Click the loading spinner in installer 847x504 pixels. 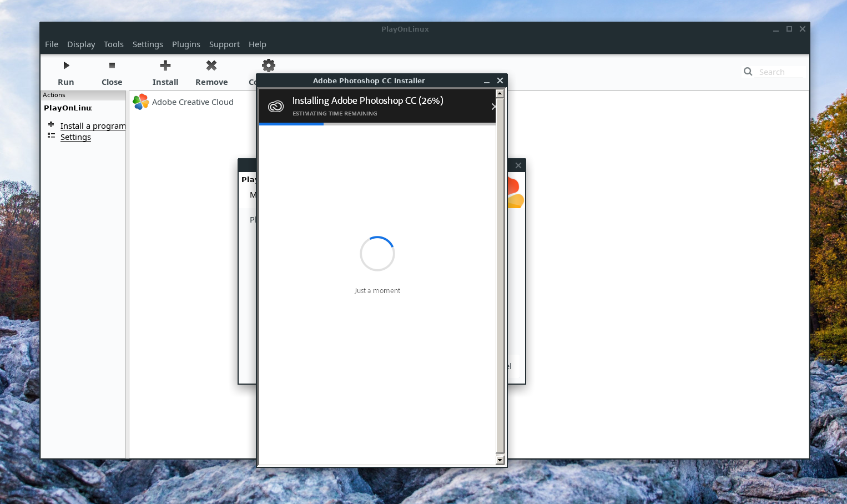click(x=377, y=254)
